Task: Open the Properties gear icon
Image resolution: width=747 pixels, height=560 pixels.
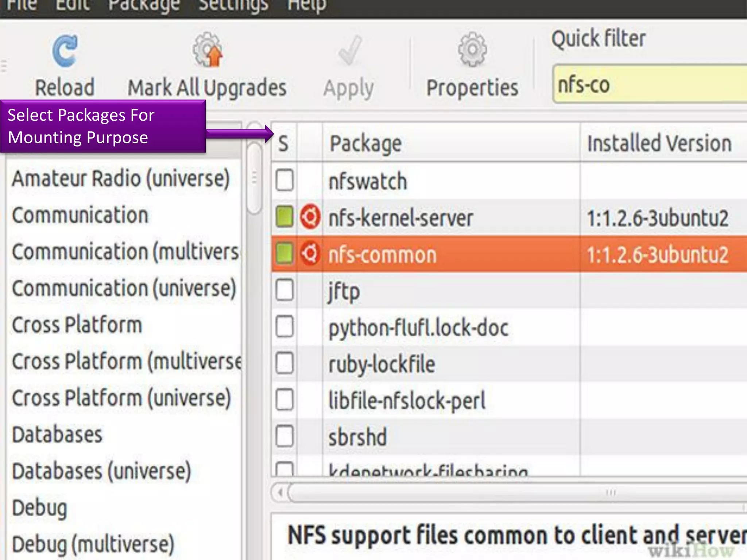Action: (472, 50)
